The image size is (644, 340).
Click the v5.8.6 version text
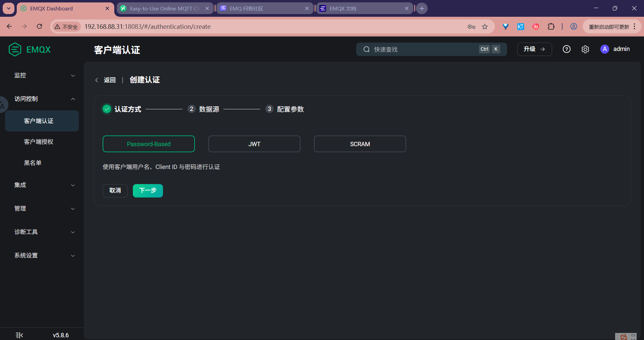[x=61, y=335]
